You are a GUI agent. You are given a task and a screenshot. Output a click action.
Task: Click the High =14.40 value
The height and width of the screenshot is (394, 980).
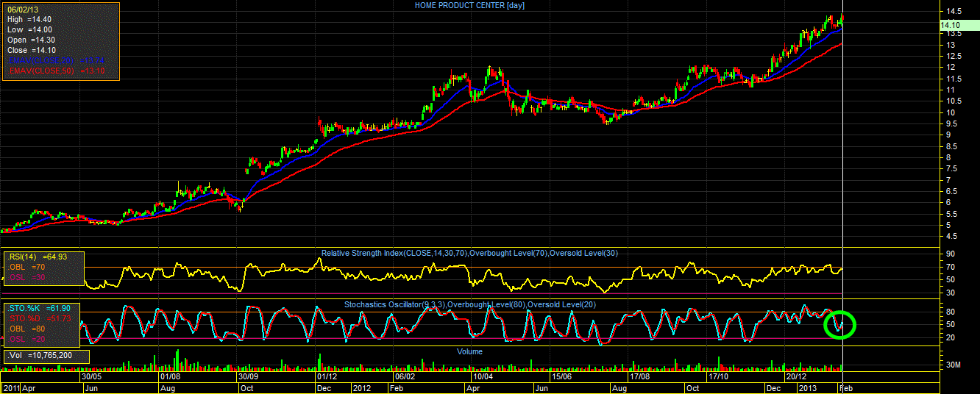point(29,19)
